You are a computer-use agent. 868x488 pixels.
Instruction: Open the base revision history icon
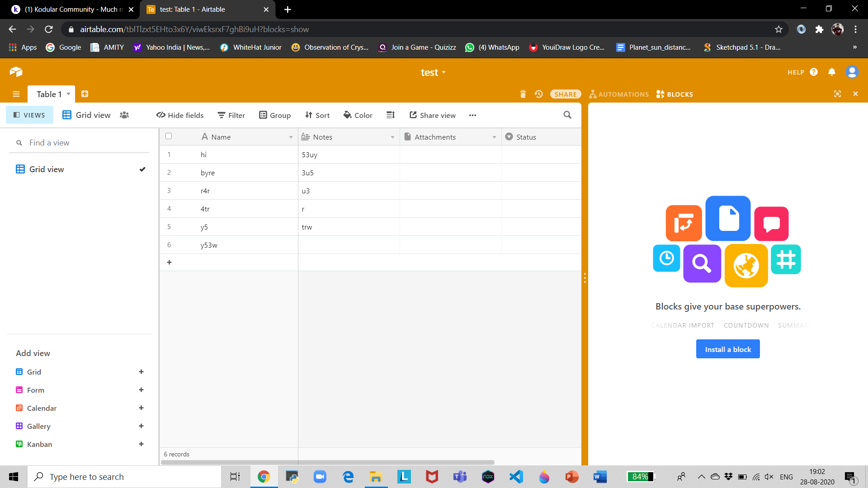[x=538, y=94]
